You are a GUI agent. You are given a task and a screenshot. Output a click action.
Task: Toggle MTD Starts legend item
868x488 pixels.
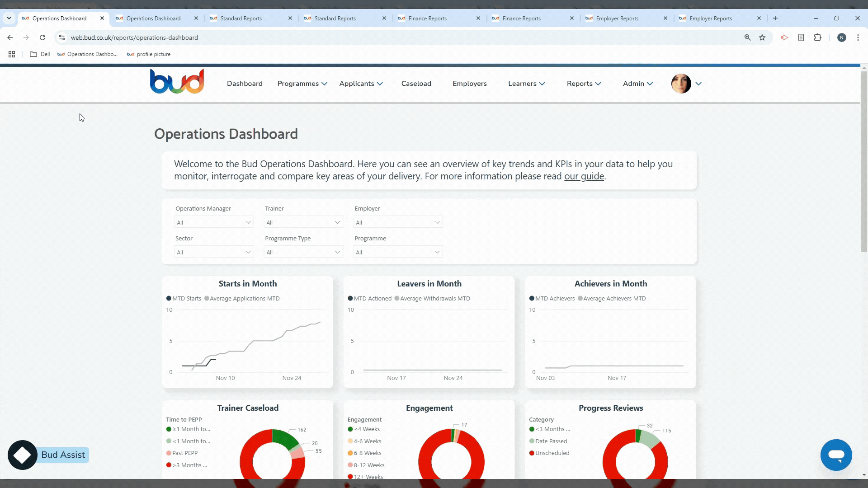[x=184, y=299]
